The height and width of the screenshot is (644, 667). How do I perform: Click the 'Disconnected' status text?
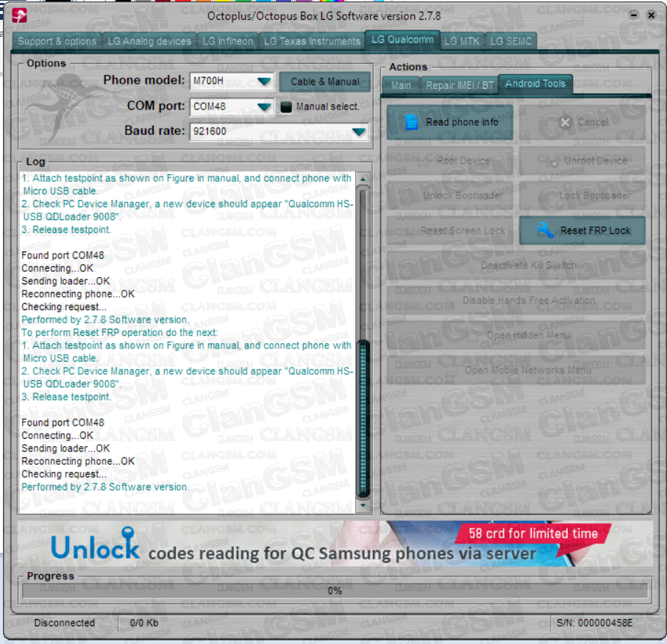64,623
